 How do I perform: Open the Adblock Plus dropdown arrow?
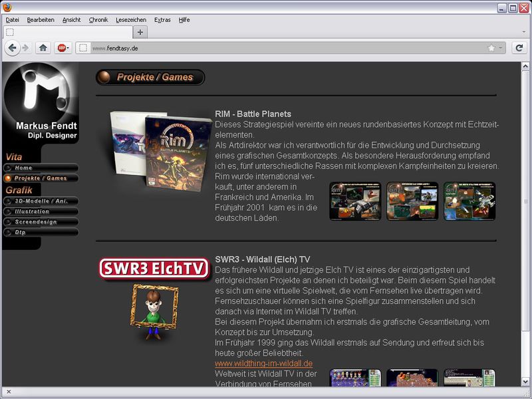tap(68, 48)
